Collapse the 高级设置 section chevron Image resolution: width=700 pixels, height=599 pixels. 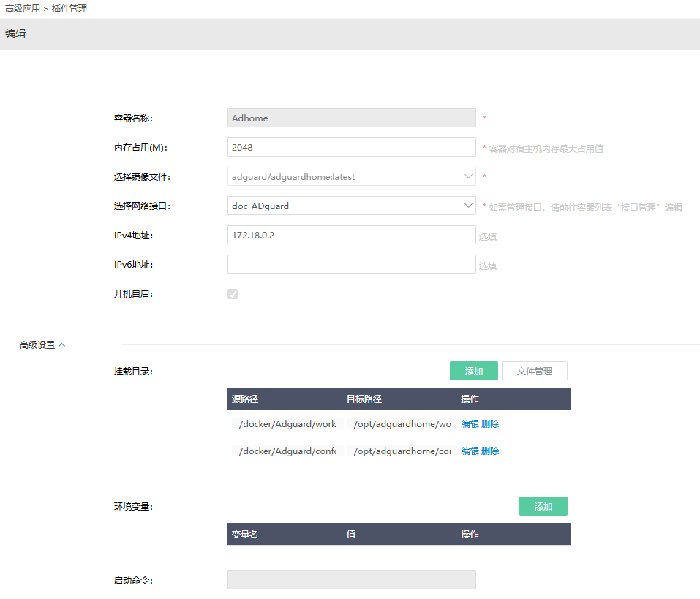[62, 345]
